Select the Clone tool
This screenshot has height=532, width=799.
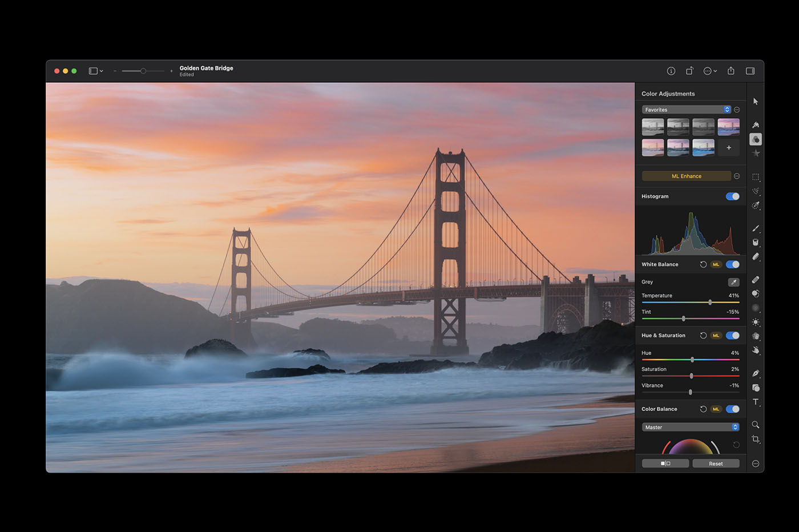click(x=756, y=293)
